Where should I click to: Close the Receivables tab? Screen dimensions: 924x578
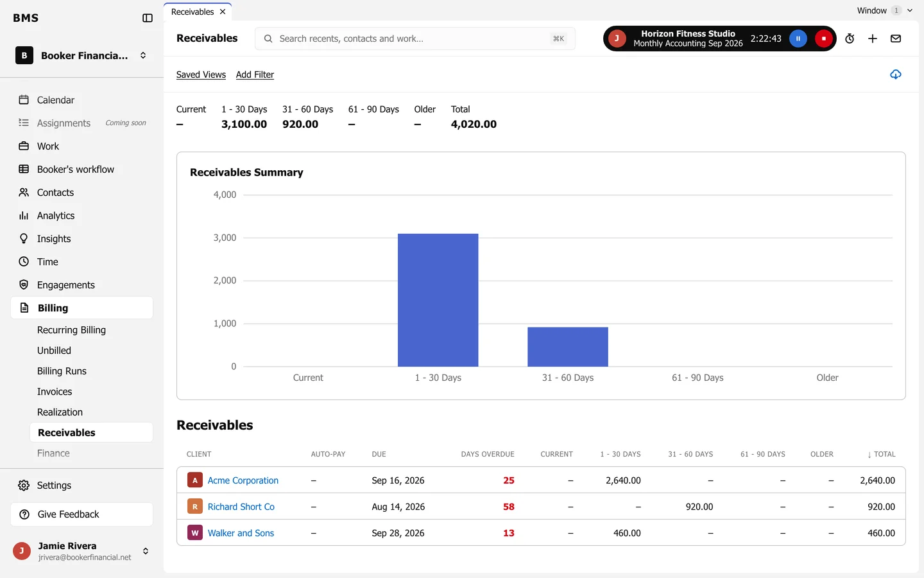[x=223, y=12]
